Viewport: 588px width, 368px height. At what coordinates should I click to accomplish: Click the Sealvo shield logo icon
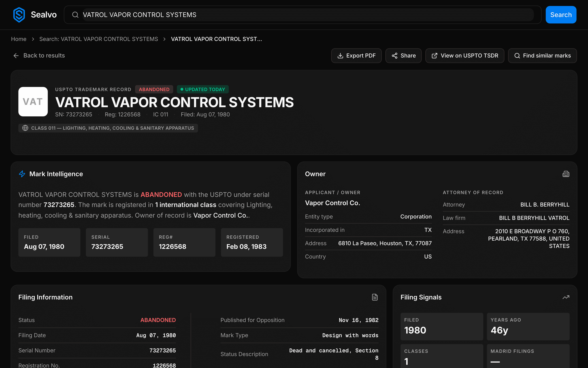pyautogui.click(x=19, y=15)
